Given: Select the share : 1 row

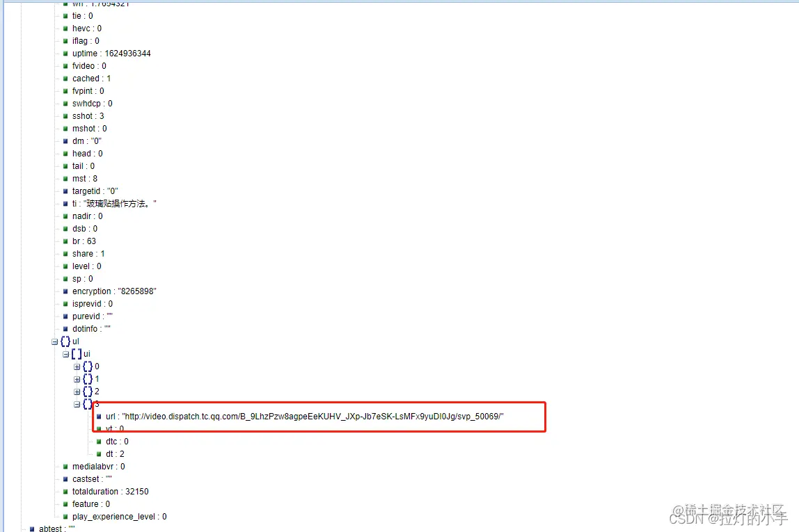Looking at the screenshot, I should coord(88,254).
